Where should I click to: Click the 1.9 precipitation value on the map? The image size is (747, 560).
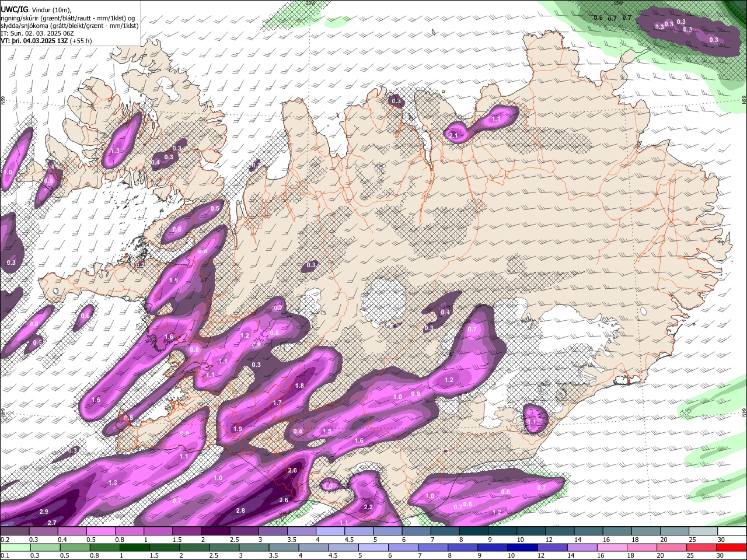click(238, 429)
